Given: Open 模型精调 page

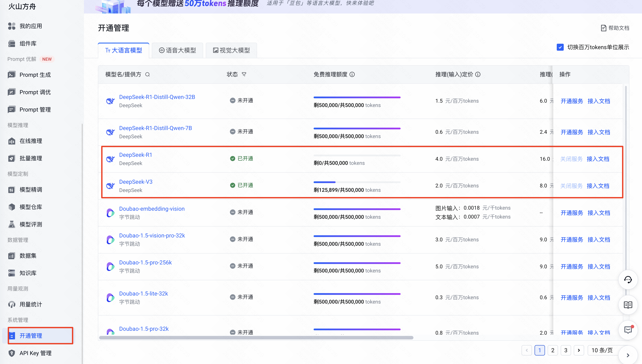Looking at the screenshot, I should tap(31, 190).
